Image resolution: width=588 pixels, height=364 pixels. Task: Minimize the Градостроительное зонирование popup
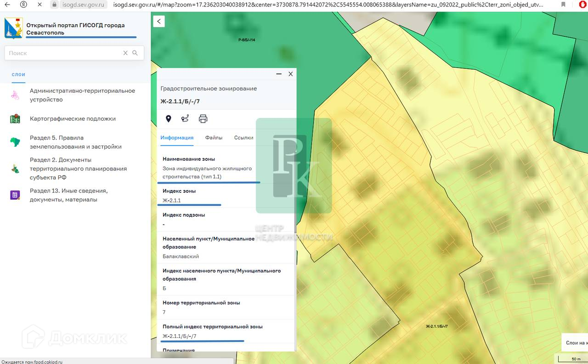click(279, 74)
